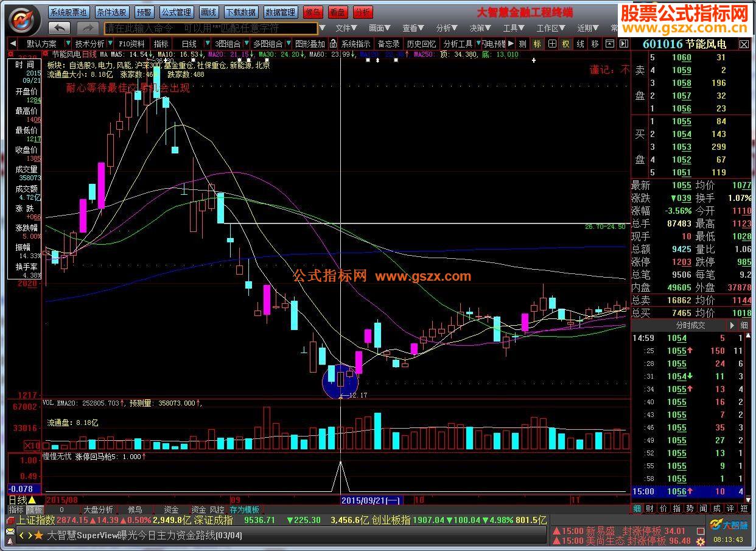The width and height of the screenshot is (756, 551).
Task: Click the 存为模板 bottom tab
Action: [244, 510]
